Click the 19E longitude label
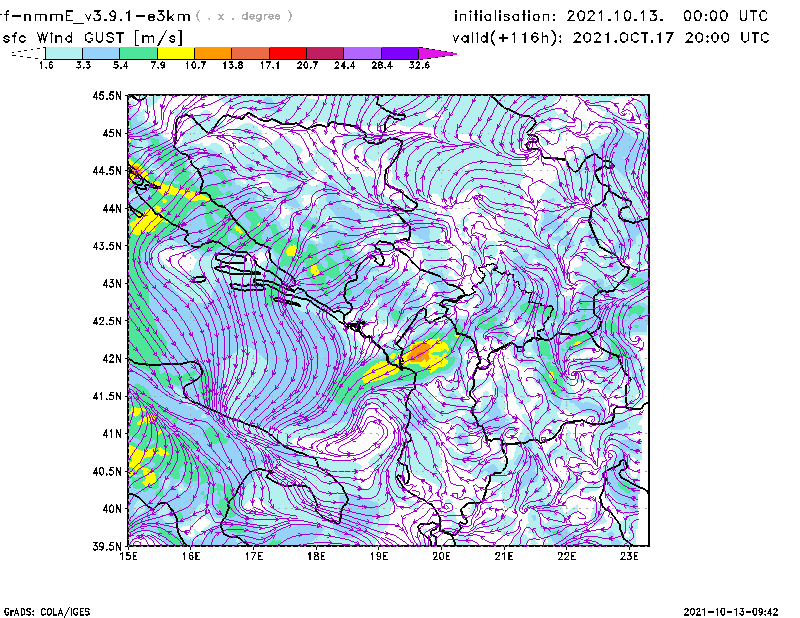The width and height of the screenshot is (800, 618). [x=379, y=556]
